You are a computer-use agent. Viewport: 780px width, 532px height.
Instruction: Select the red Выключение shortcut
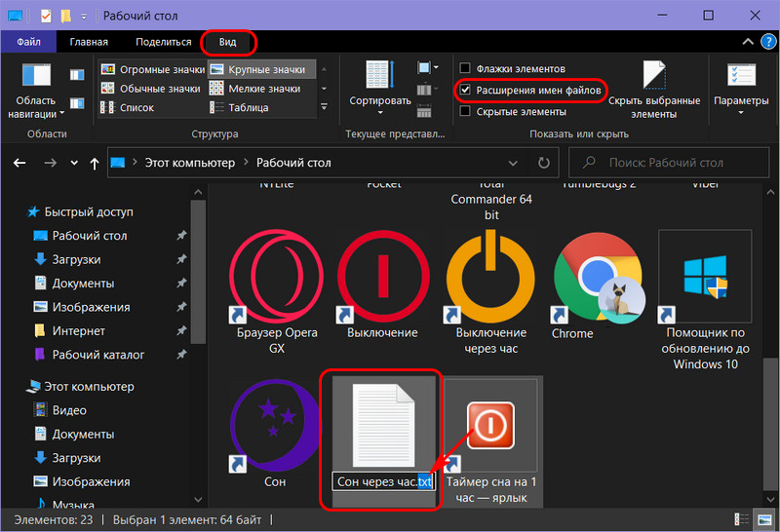pyautogui.click(x=382, y=285)
